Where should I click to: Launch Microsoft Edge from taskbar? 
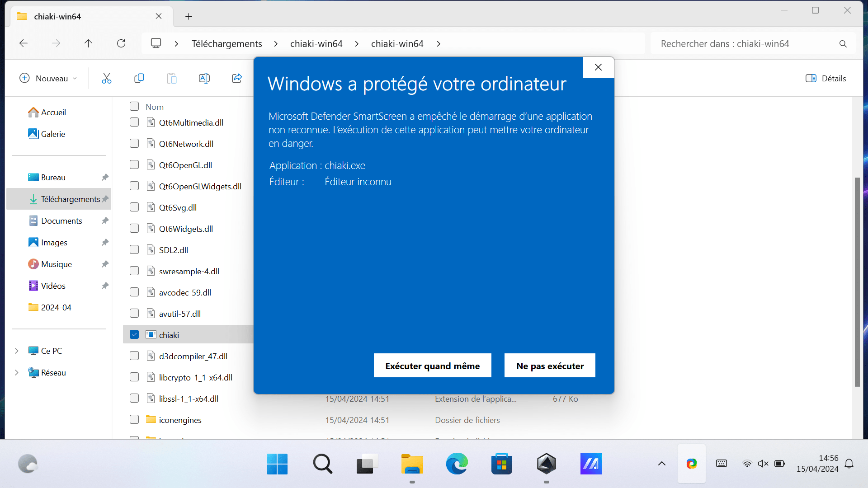pyautogui.click(x=457, y=464)
